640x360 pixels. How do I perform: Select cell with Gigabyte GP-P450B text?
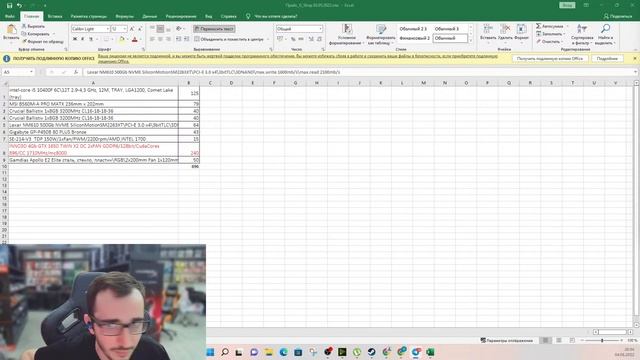pos(93,132)
